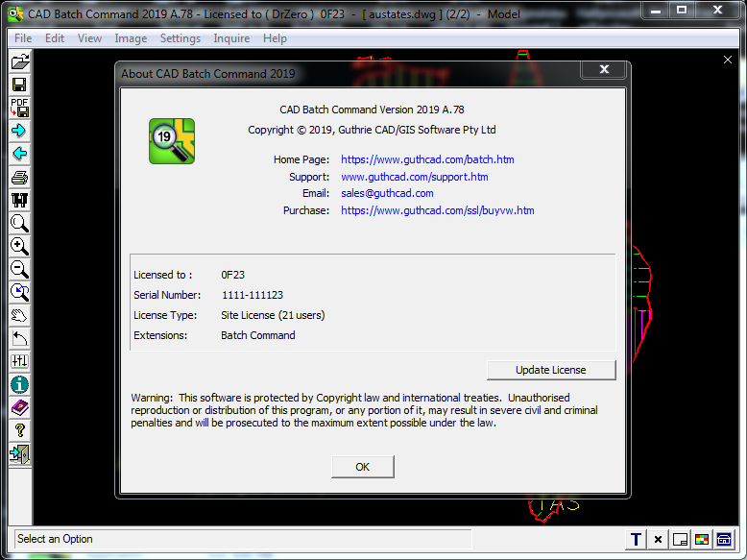Open the buyvw.htm purchase link
747x560 pixels.
point(437,210)
